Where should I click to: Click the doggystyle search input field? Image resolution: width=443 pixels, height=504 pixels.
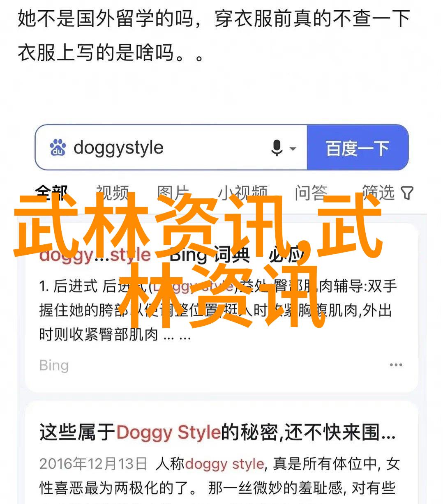[x=171, y=148]
